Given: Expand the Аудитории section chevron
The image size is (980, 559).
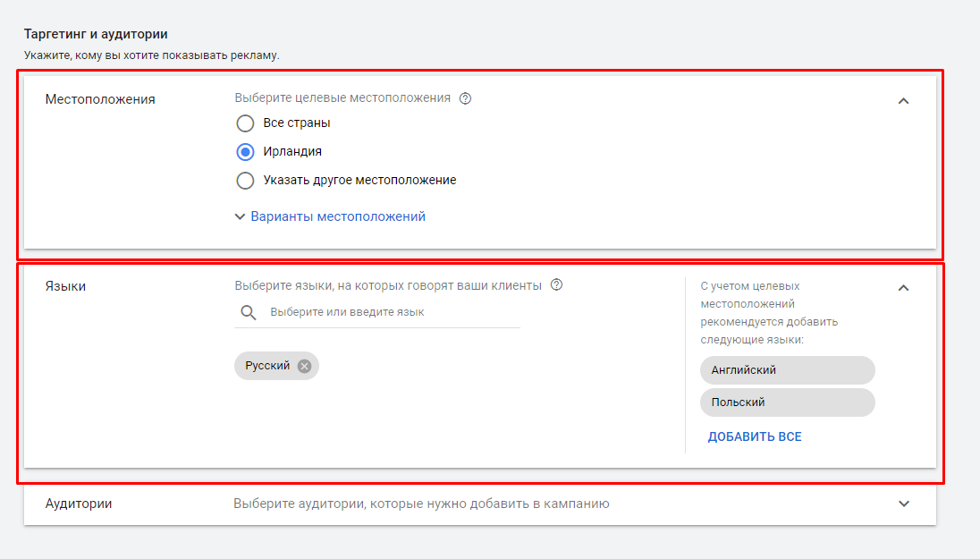Looking at the screenshot, I should tap(904, 504).
